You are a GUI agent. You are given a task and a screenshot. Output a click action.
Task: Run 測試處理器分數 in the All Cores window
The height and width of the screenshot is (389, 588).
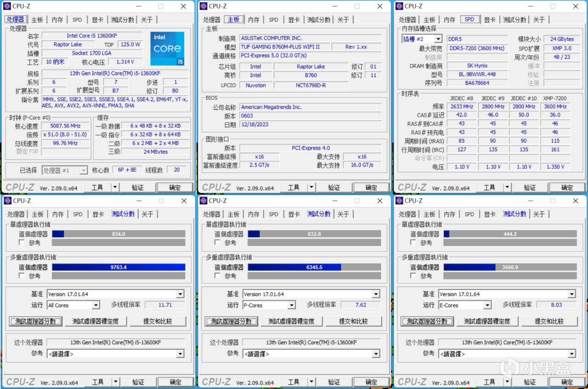pyautogui.click(x=36, y=321)
